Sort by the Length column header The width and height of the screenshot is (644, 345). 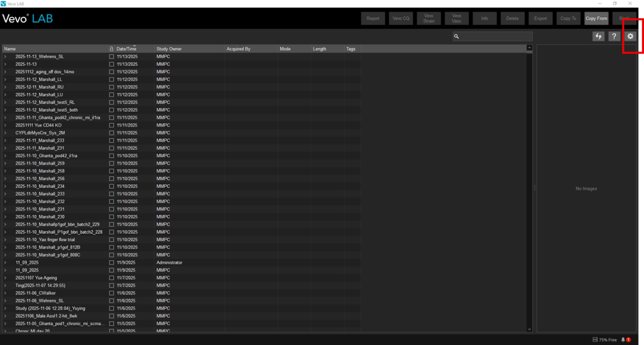327,49
